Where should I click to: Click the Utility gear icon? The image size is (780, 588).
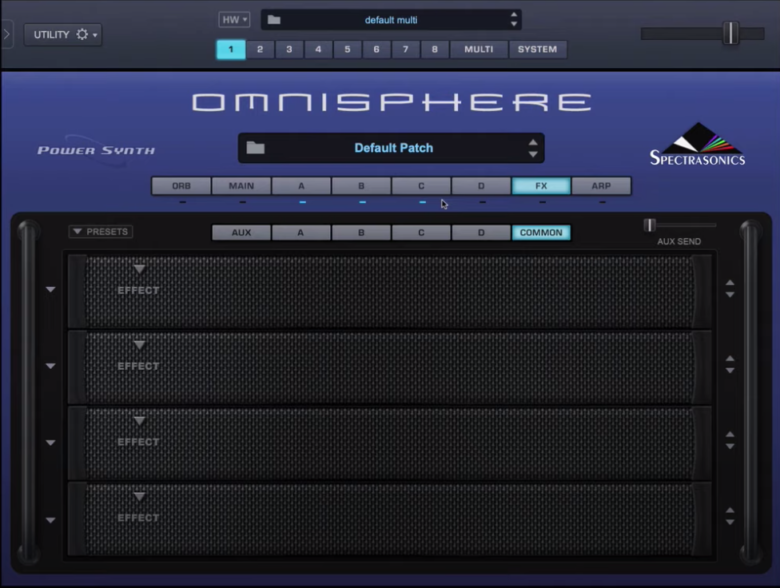(82, 34)
